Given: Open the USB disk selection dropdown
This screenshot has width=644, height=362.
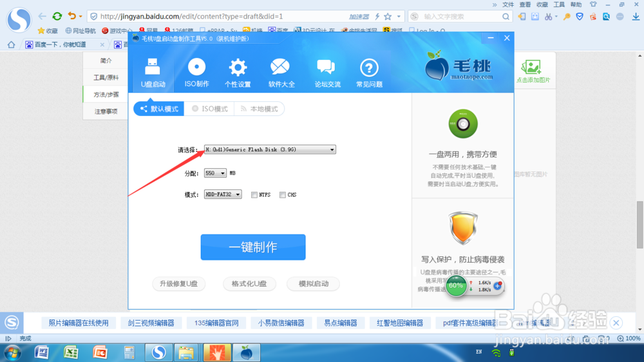Looking at the screenshot, I should (x=270, y=149).
